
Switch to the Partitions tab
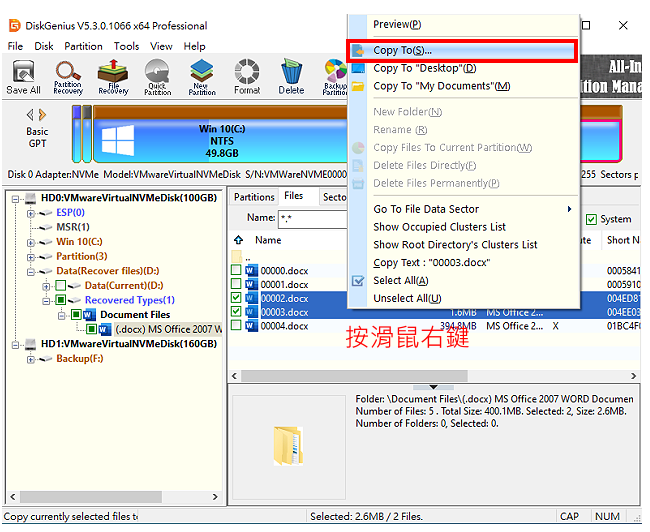(x=254, y=197)
